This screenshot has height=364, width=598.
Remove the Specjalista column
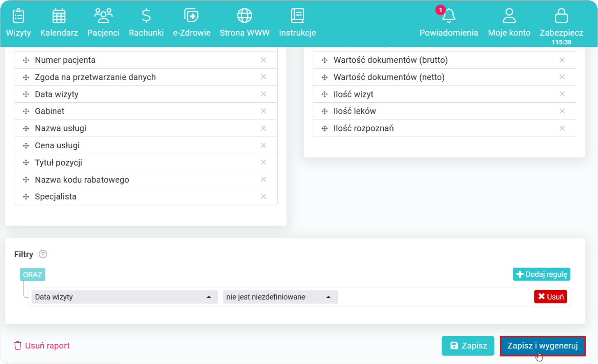[x=264, y=196]
